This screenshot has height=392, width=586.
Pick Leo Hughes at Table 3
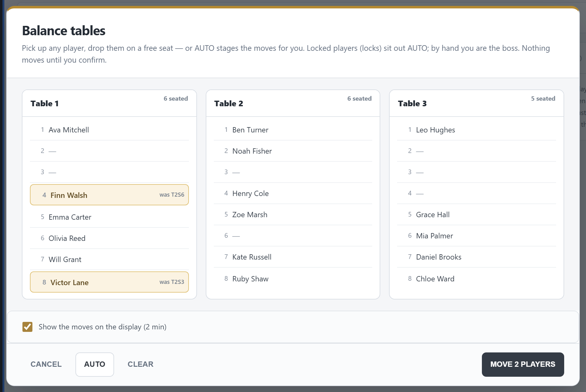[477, 130]
